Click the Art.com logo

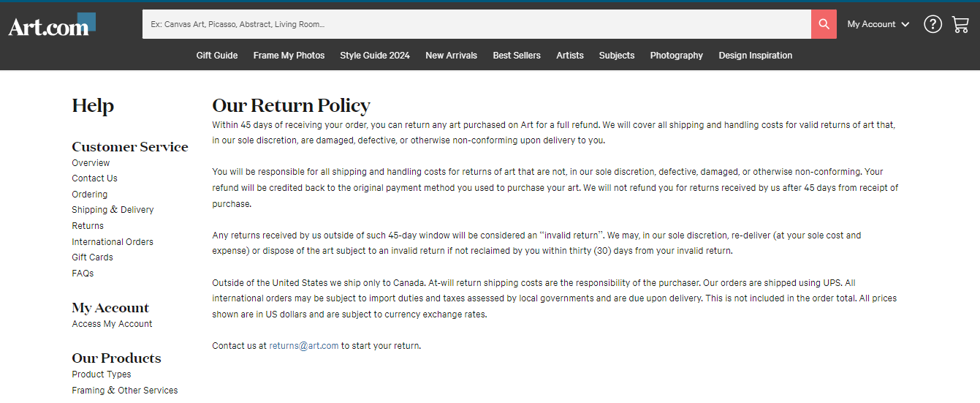point(51,26)
